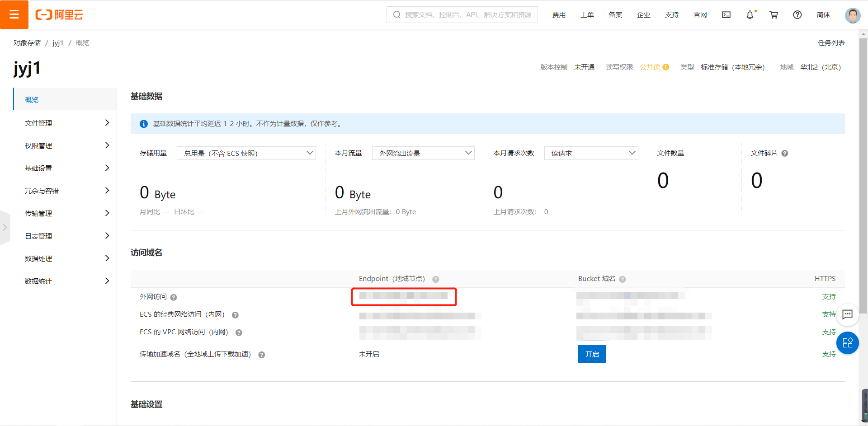Click the 未开通 version control status

tap(585, 67)
